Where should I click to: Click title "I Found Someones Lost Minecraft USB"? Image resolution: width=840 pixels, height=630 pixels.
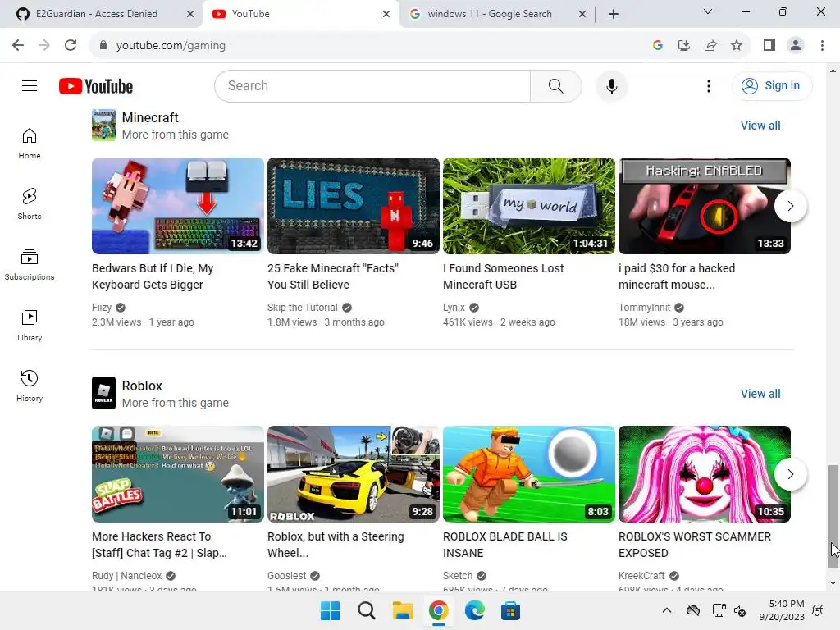point(503,276)
